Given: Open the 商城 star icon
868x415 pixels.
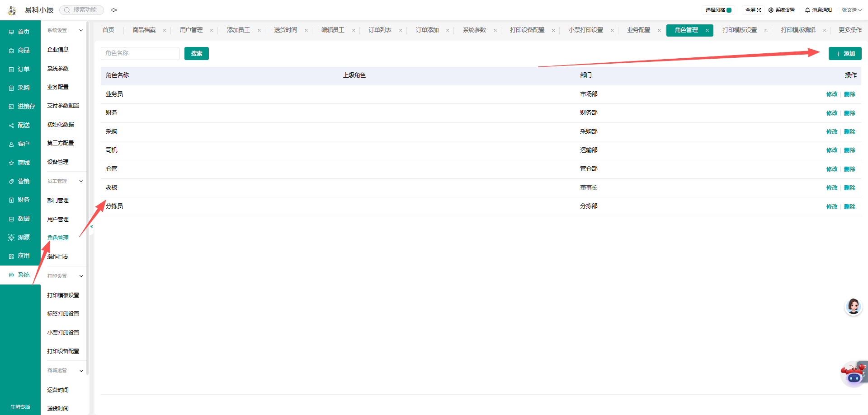Looking at the screenshot, I should [11, 163].
